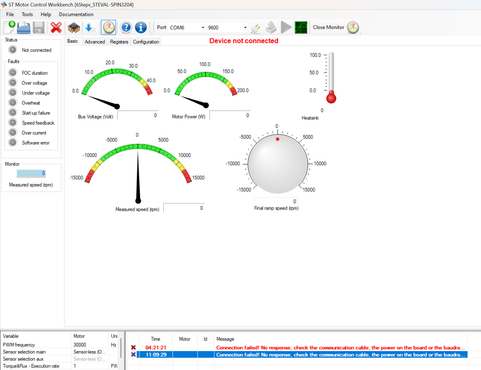Open a project with the folder icon
This screenshot has height=370, width=481.
[24, 27]
